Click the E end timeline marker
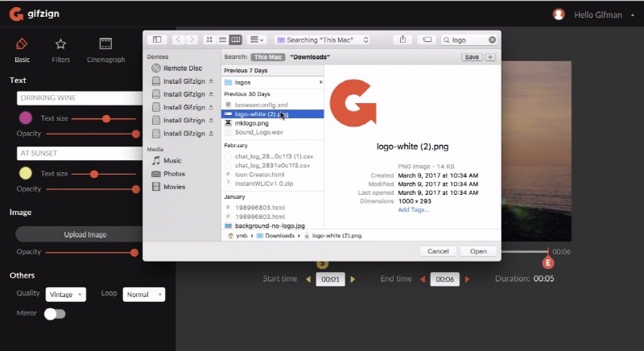Image resolution: width=644 pixels, height=351 pixels. (x=548, y=262)
